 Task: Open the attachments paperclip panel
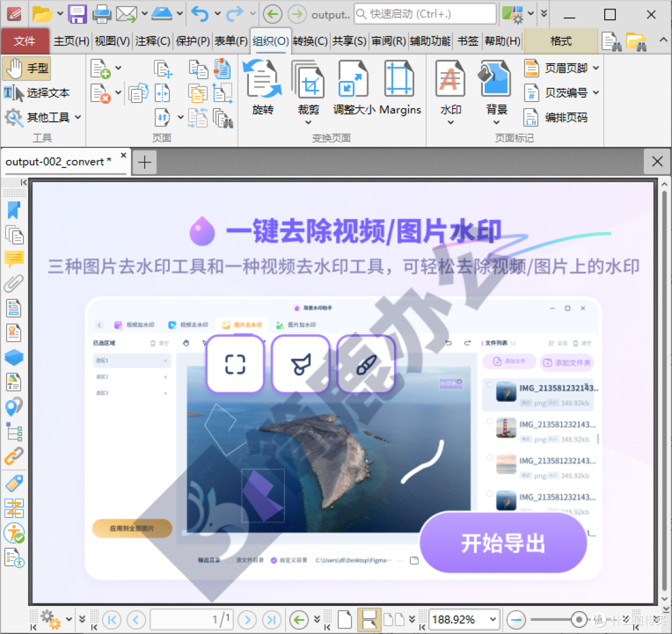[14, 283]
